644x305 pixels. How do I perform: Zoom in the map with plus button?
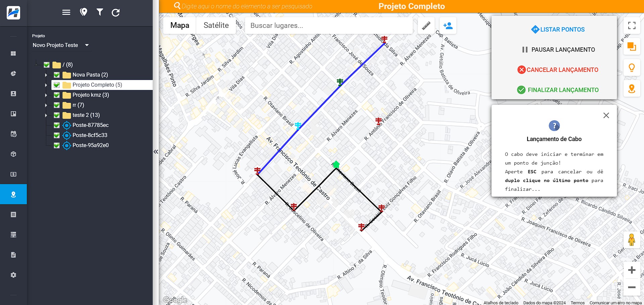[632, 270]
